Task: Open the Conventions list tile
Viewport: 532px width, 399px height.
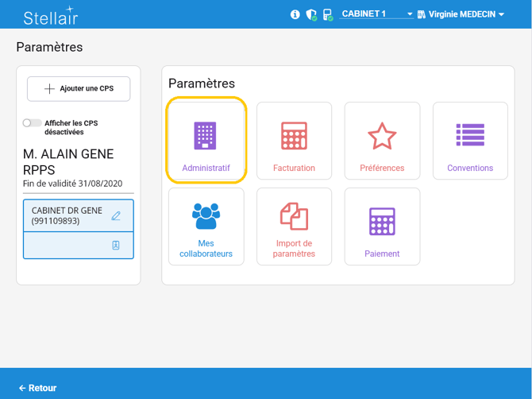Action: [x=470, y=141]
